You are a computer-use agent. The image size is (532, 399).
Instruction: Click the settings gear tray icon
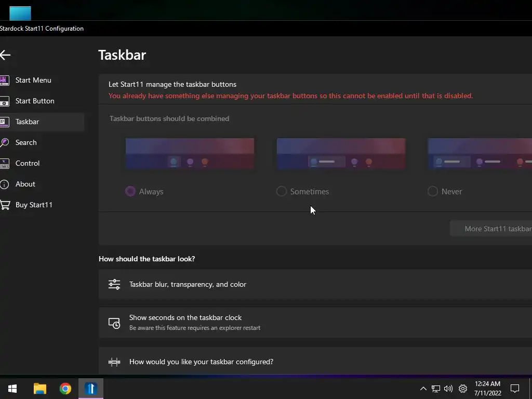pos(463,389)
